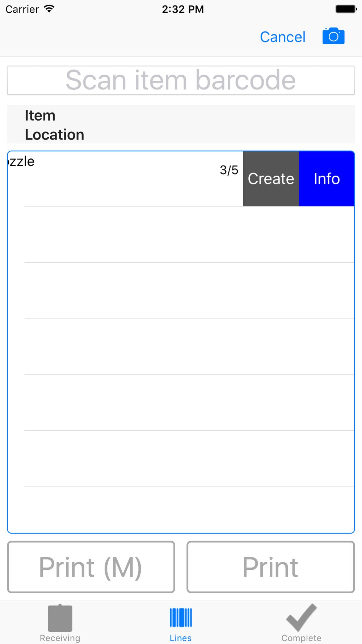Tap the blue Info swipe action

click(327, 179)
